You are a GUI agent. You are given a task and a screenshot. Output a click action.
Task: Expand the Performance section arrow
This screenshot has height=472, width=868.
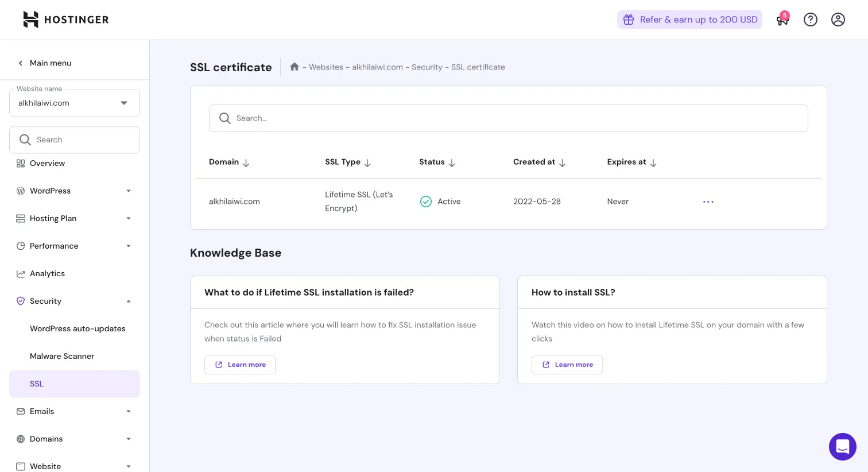tap(129, 246)
